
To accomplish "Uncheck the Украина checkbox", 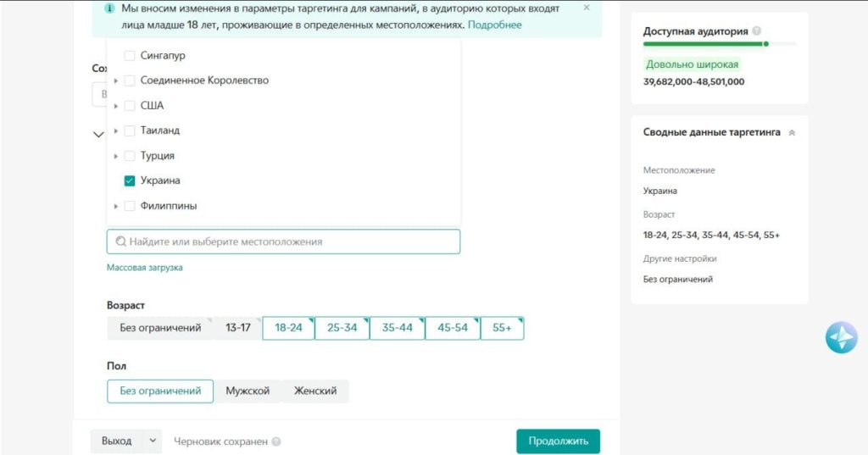I will tap(130, 180).
